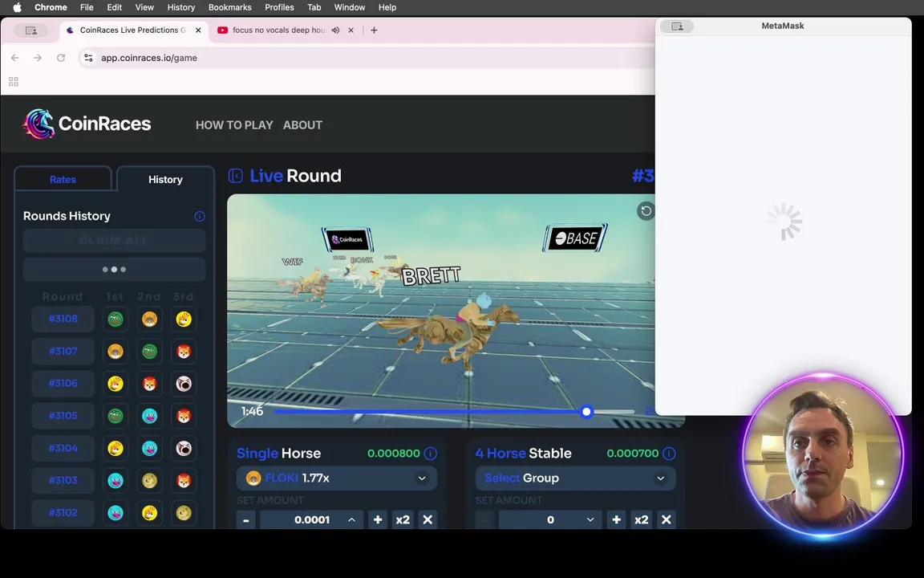Viewport: 924px width, 578px height.
Task: Open the Chrome History menu in menu bar
Action: pos(181,7)
